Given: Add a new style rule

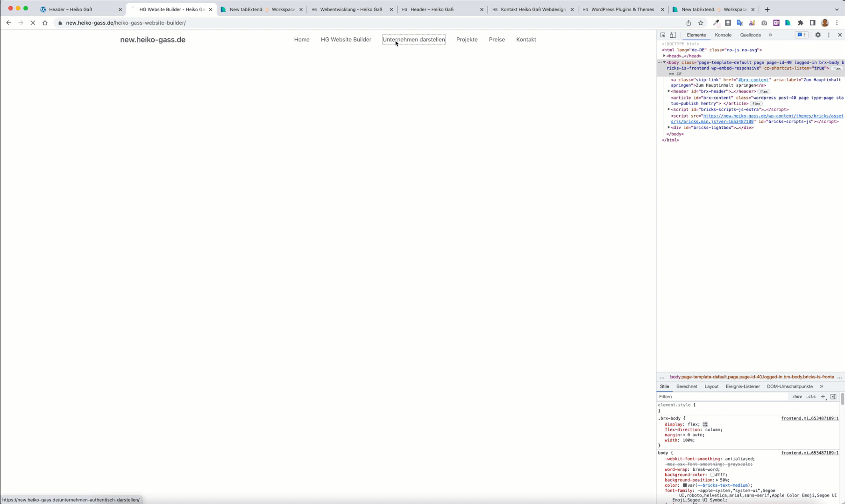Looking at the screenshot, I should [823, 397].
